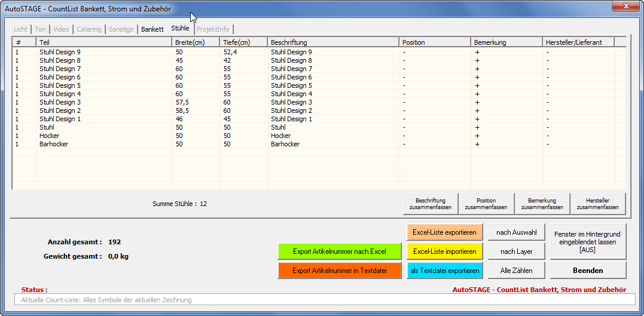Open the ProjektInfo tab
Viewport: 644px width, 316px height.
214,29
